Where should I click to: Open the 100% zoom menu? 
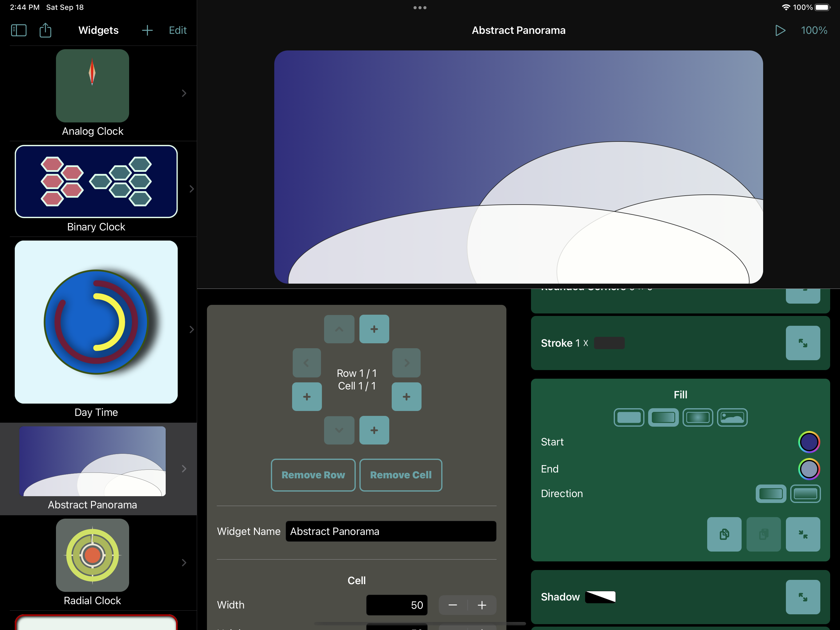pos(814,30)
